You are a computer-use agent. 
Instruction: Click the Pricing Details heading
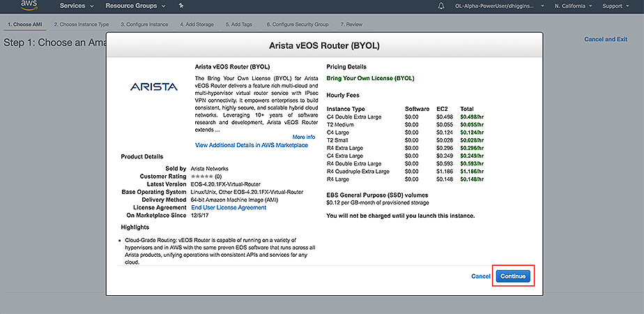coord(346,66)
